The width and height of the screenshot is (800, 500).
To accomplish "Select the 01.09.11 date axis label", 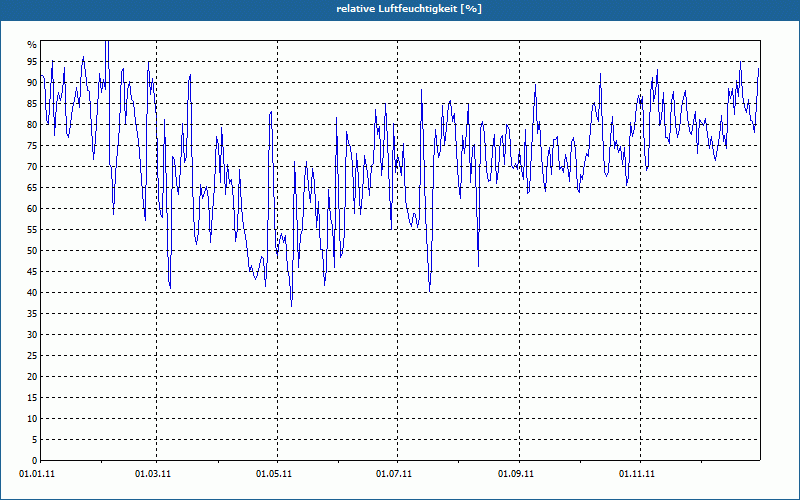I will point(516,474).
